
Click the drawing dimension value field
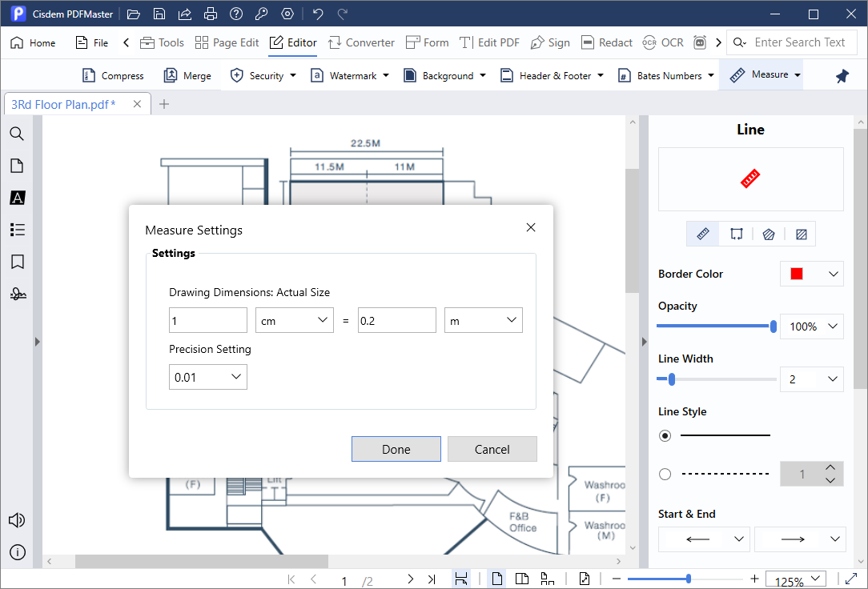click(x=208, y=320)
